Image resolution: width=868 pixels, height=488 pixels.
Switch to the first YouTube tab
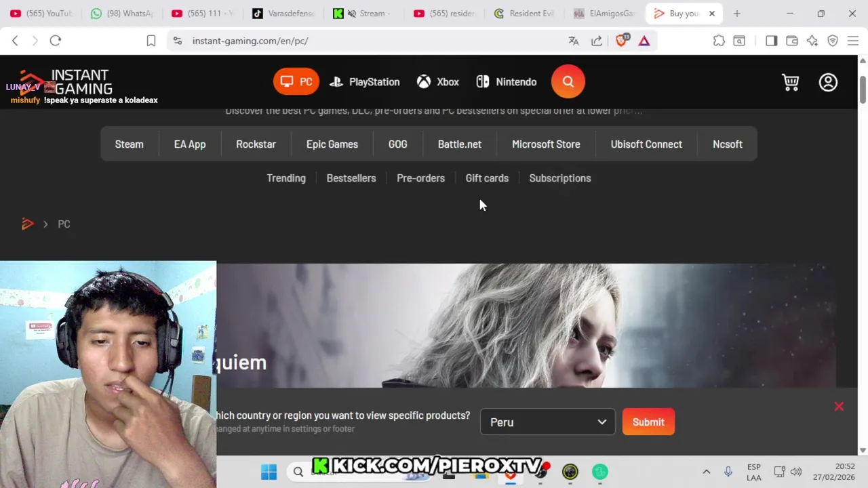pos(41,14)
